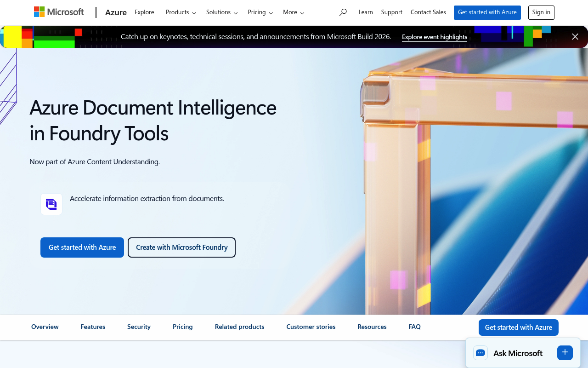The width and height of the screenshot is (588, 368).
Task: Expand the Solutions dropdown menu
Action: [x=222, y=12]
